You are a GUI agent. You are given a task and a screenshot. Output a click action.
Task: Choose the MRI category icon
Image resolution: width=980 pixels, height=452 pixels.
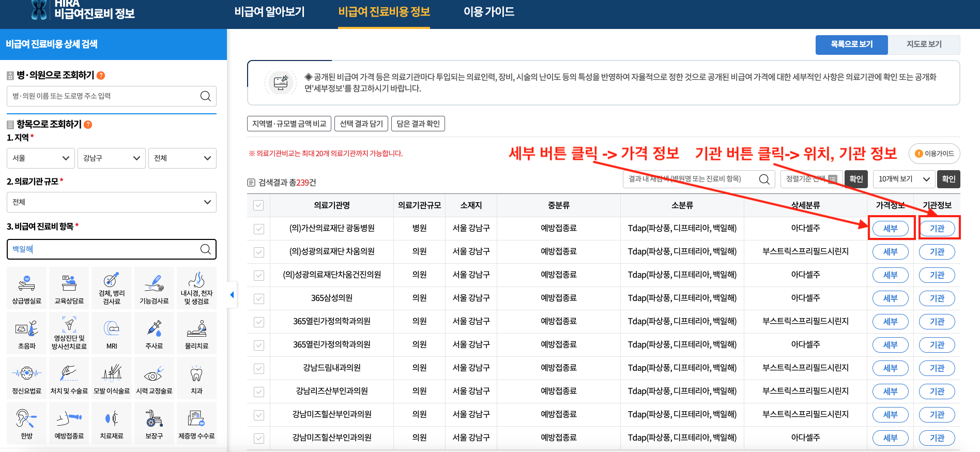(112, 333)
